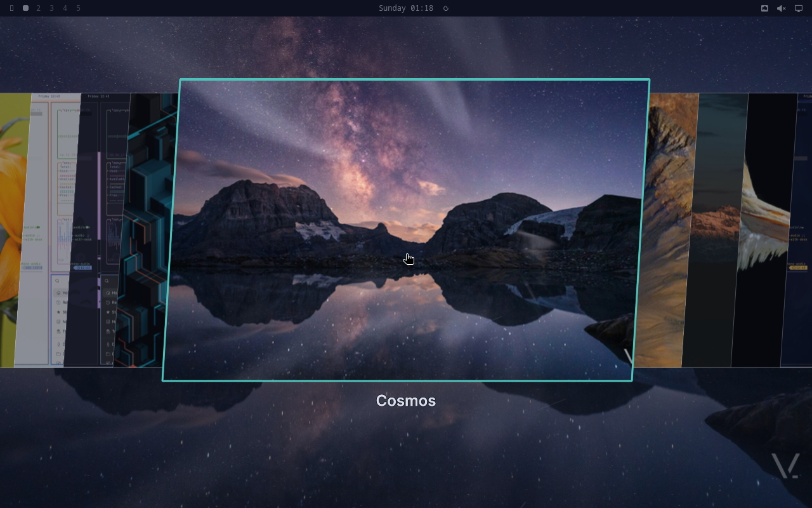The height and width of the screenshot is (508, 812).
Task: Select the navy terminal desktop wallpaper thumbnail
Action: (797, 230)
